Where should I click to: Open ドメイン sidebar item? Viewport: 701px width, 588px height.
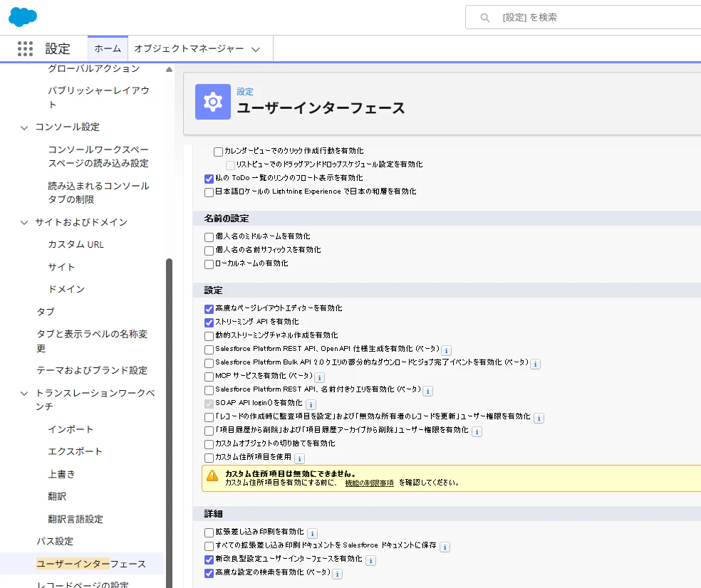(x=67, y=289)
